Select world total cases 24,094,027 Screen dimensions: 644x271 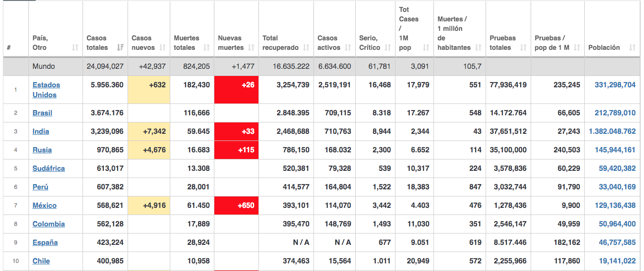(105, 66)
